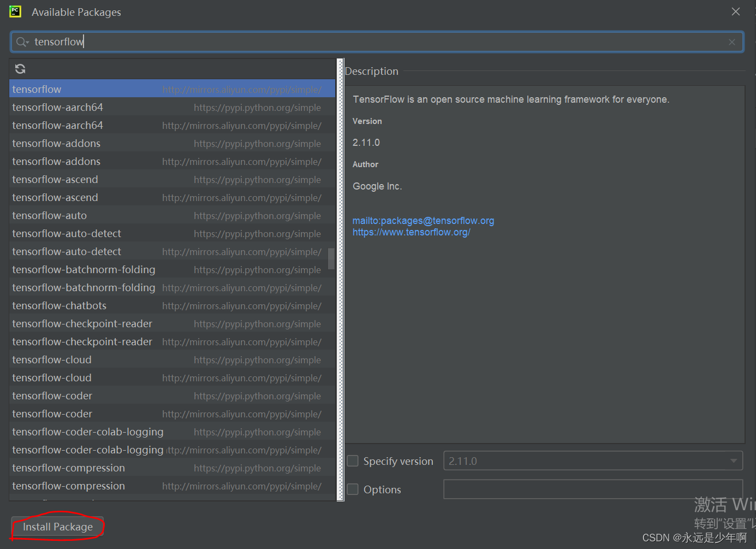Select tensorflow-compression from aliyun mirror

pyautogui.click(x=172, y=486)
